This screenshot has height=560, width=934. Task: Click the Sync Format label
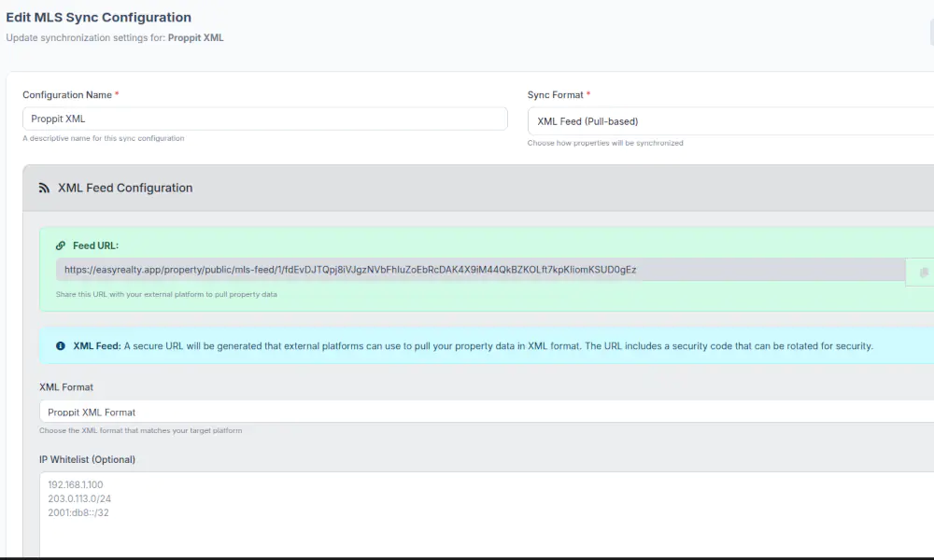pyautogui.click(x=555, y=95)
